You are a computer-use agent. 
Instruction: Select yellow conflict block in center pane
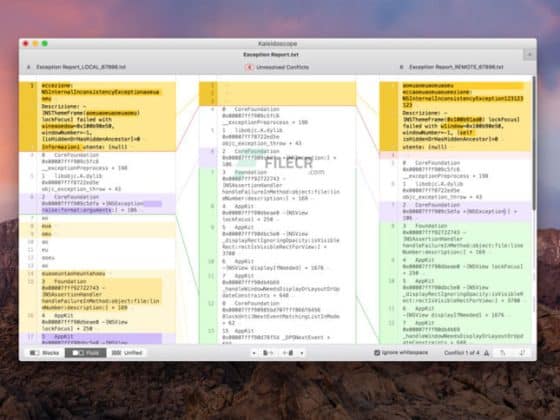pyautogui.click(x=278, y=94)
